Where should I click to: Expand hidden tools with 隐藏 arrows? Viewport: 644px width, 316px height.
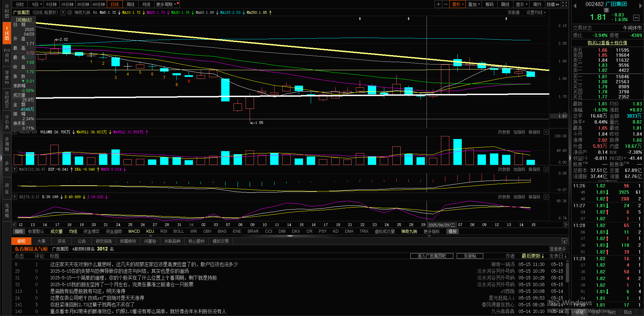pos(553,4)
